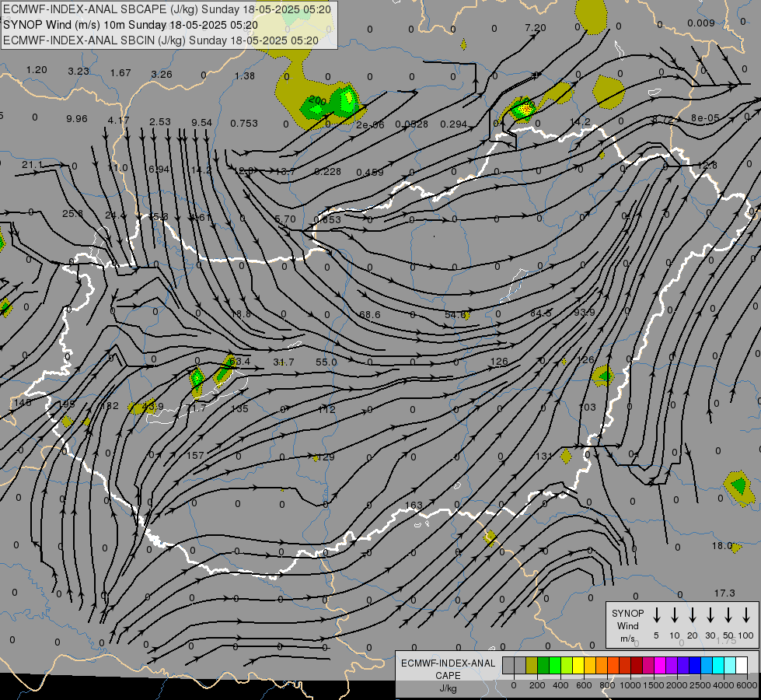Select the pure yellow swatch in CAPE legend
The image size is (761, 700).
tap(578, 666)
